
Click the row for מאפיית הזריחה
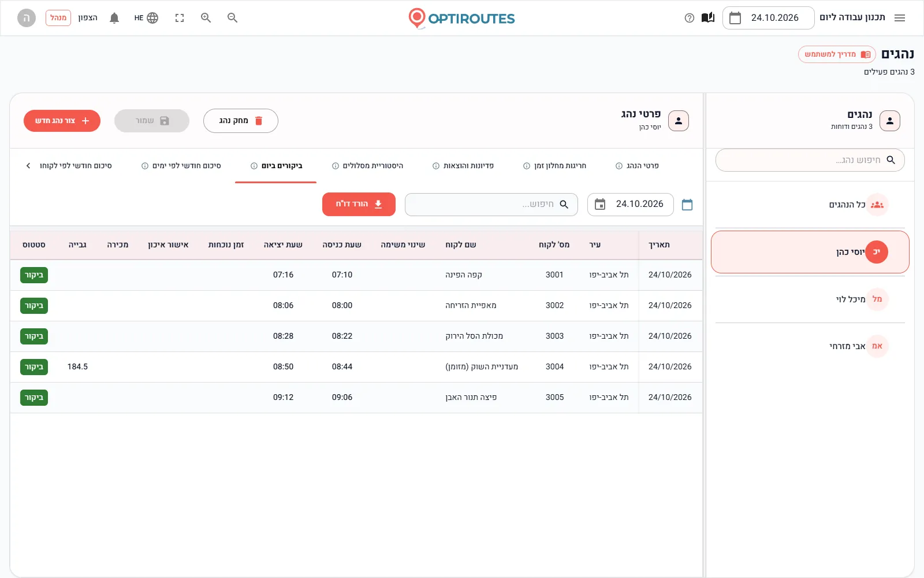coord(356,306)
